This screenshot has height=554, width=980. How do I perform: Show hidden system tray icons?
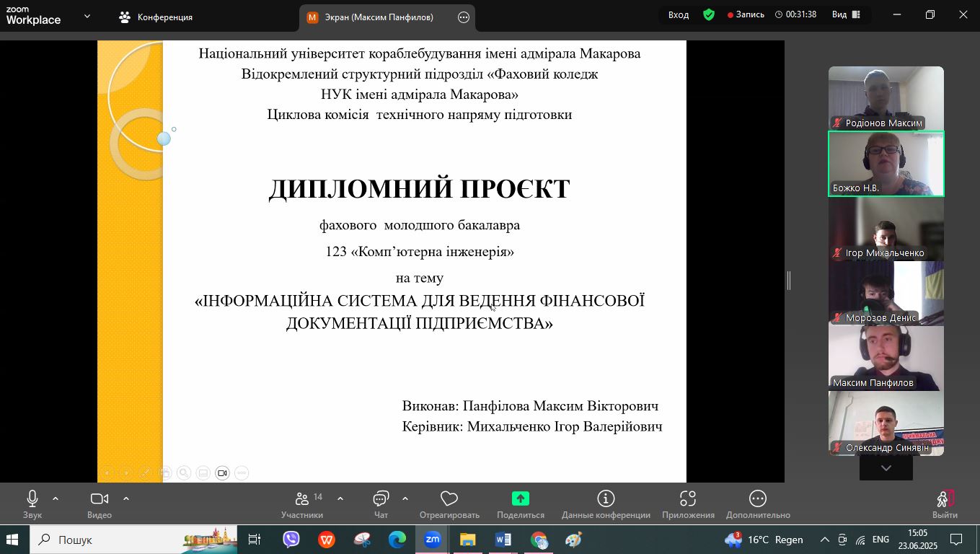[x=824, y=540]
